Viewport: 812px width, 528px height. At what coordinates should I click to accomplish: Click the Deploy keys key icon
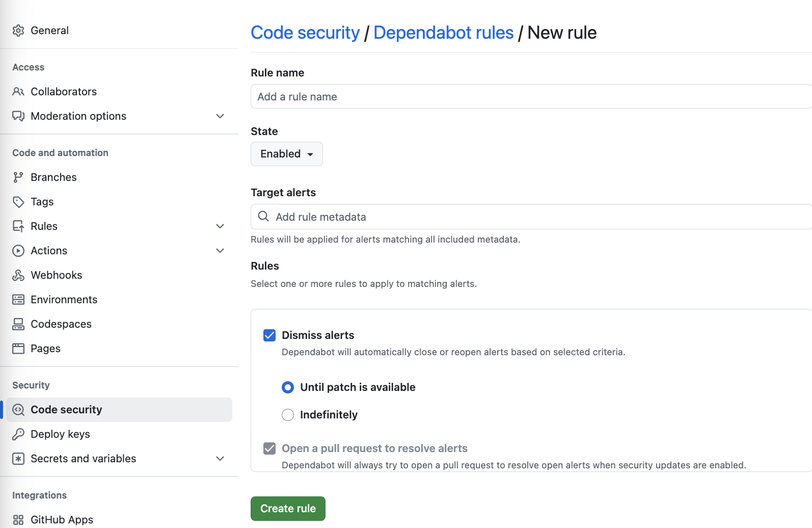(18, 434)
